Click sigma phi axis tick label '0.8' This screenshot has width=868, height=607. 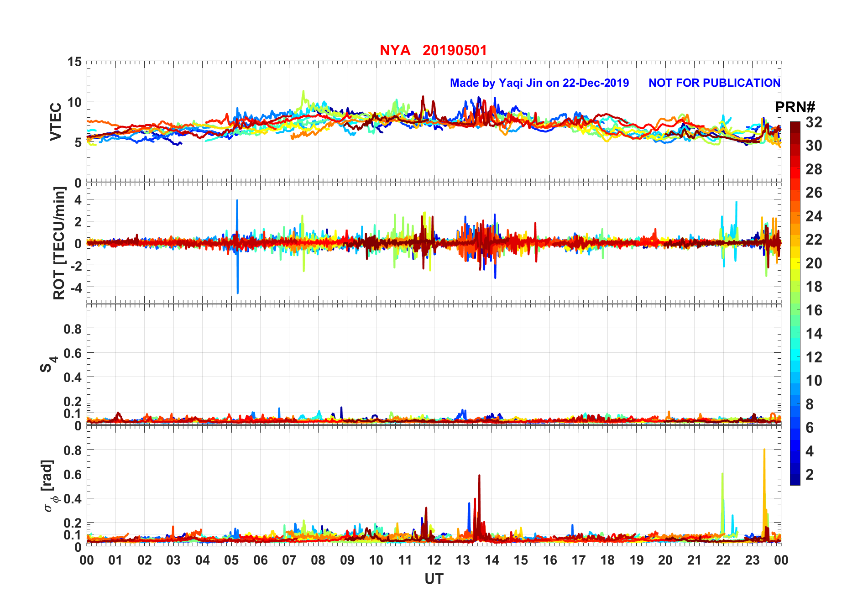pyautogui.click(x=73, y=450)
